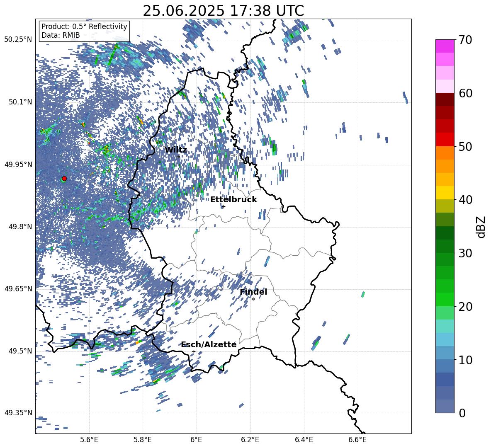Screen dimensions: 491x448
Task: Click the dark maroon swatch below 60
Action: pyautogui.click(x=445, y=99)
